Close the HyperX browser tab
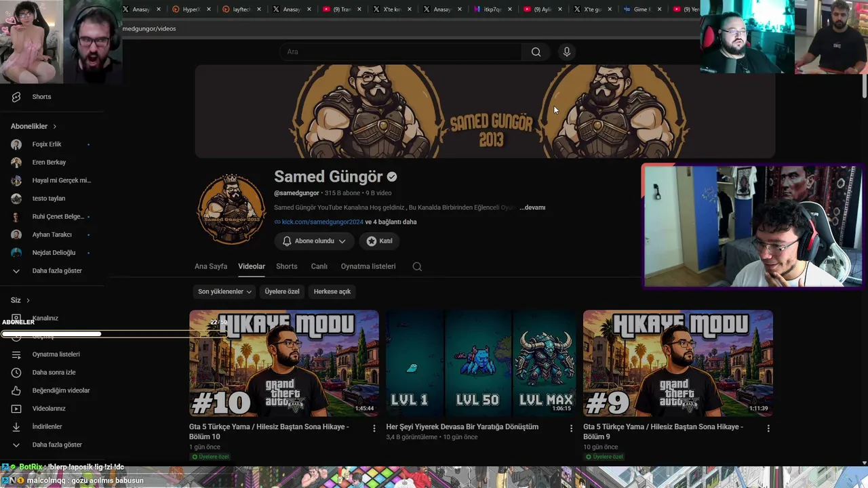Image resolution: width=868 pixels, height=488 pixels. [208, 9]
